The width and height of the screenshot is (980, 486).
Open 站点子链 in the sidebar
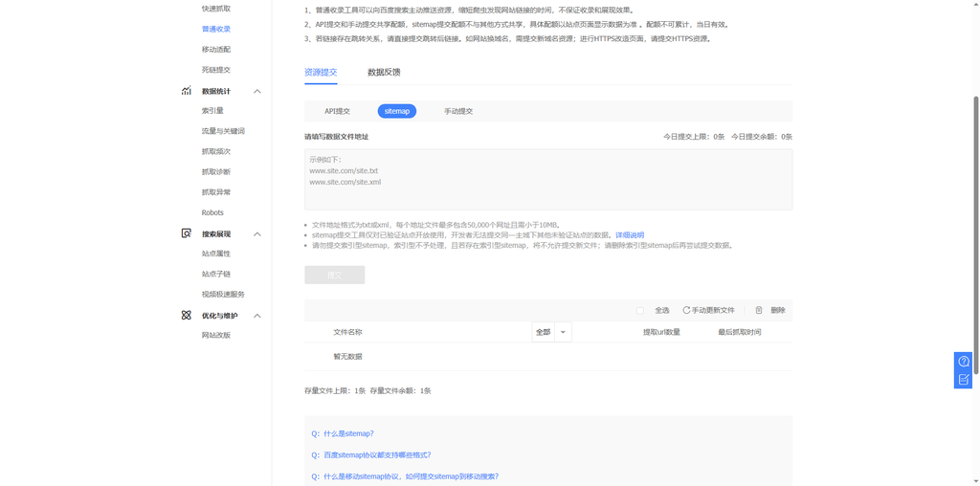click(x=215, y=274)
